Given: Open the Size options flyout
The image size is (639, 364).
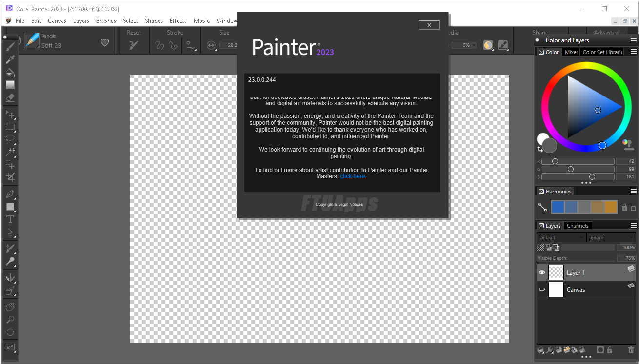Looking at the screenshot, I should pos(211,45).
